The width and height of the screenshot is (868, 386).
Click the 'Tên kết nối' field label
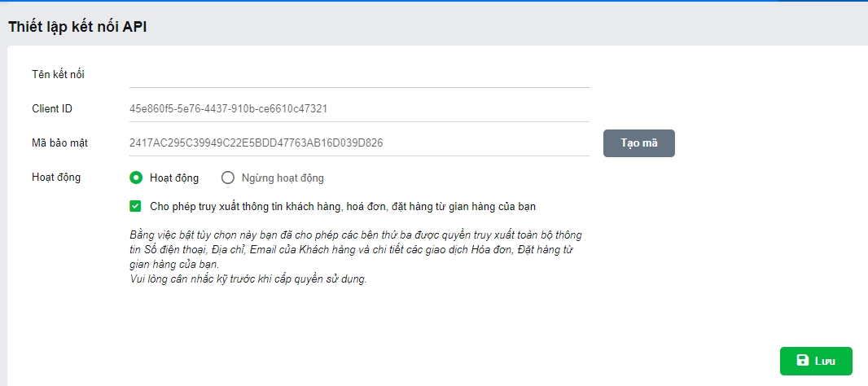click(59, 75)
